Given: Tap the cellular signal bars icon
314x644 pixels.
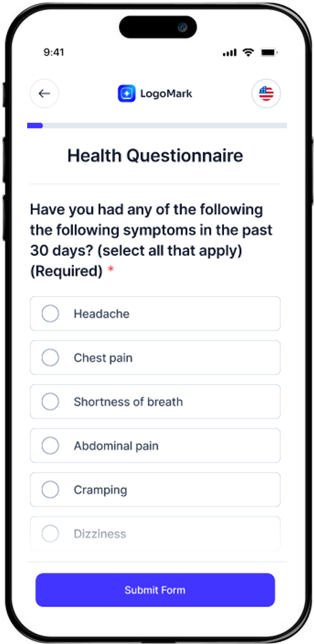Looking at the screenshot, I should point(230,53).
